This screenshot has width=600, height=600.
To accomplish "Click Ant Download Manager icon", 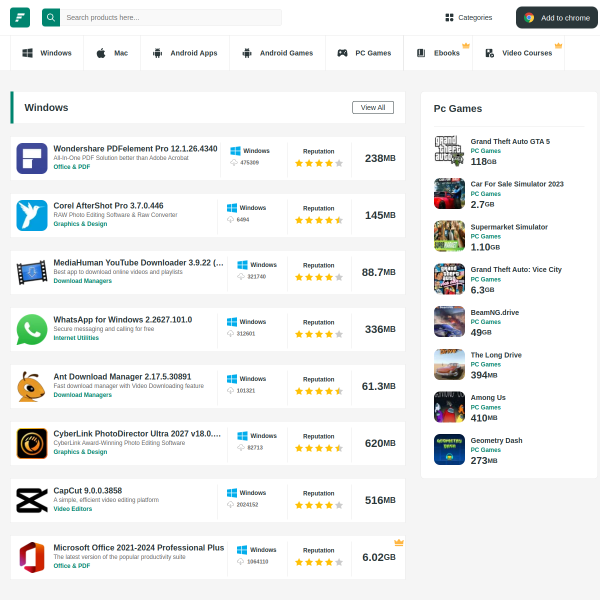I will (32, 386).
